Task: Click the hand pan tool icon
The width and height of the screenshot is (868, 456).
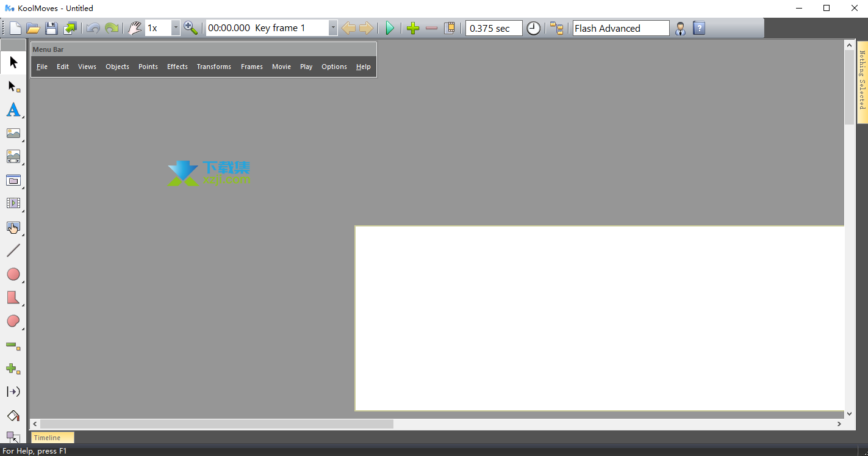Action: click(x=135, y=28)
